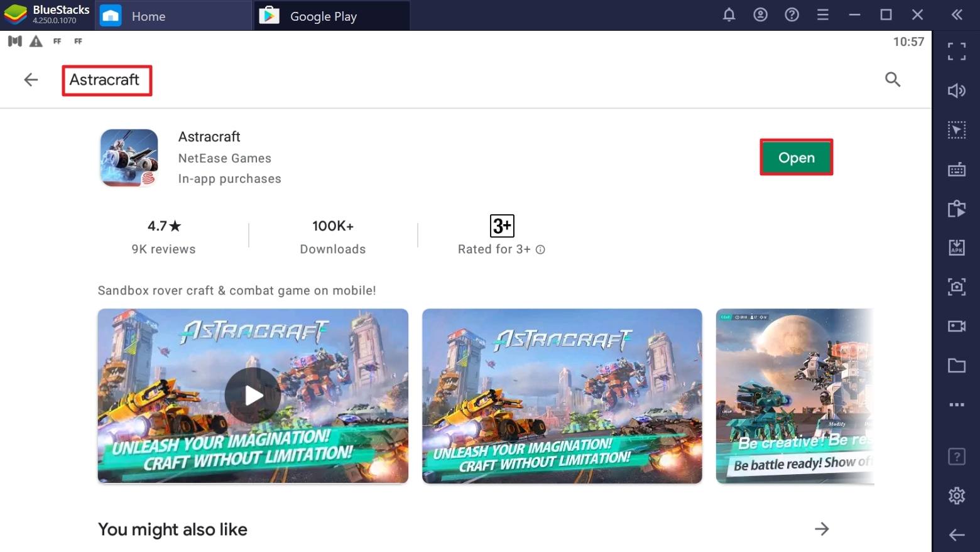Click the sidebar help box icon

[x=957, y=457]
